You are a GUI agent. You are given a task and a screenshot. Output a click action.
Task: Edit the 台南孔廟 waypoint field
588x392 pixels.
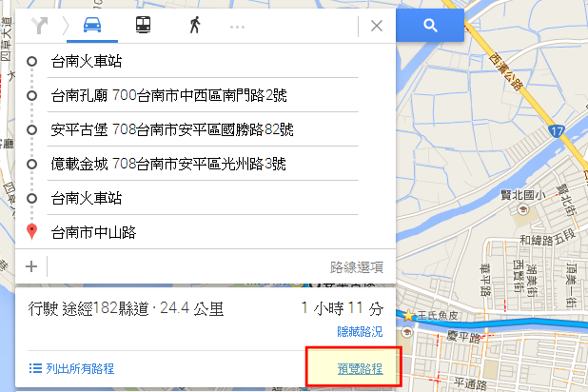203,95
